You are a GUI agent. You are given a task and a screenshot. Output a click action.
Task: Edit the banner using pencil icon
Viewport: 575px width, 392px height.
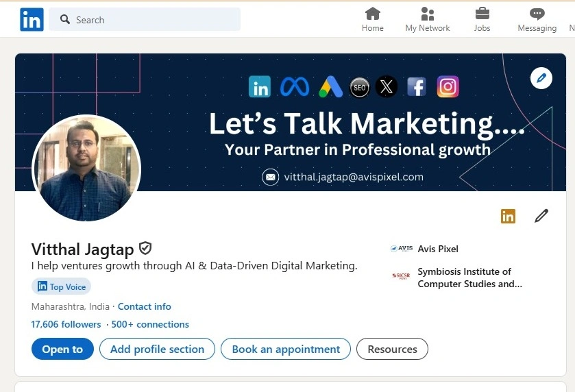[x=541, y=78]
